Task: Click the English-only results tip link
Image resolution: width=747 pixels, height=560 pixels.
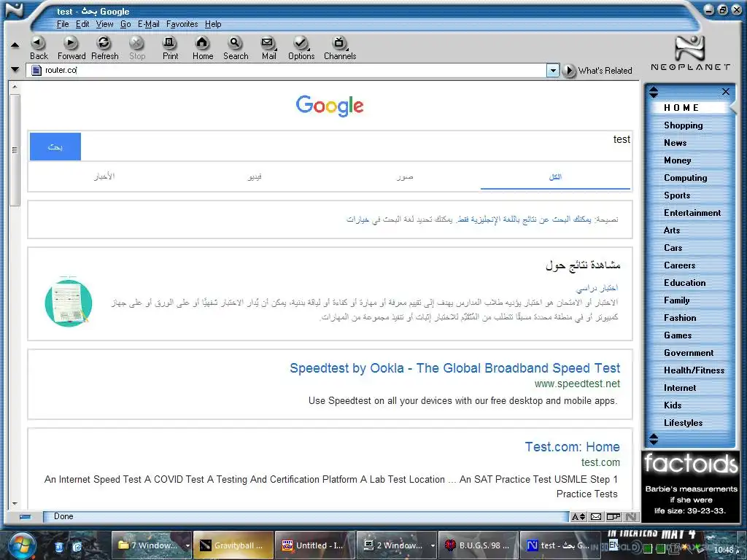Action: (x=524, y=219)
